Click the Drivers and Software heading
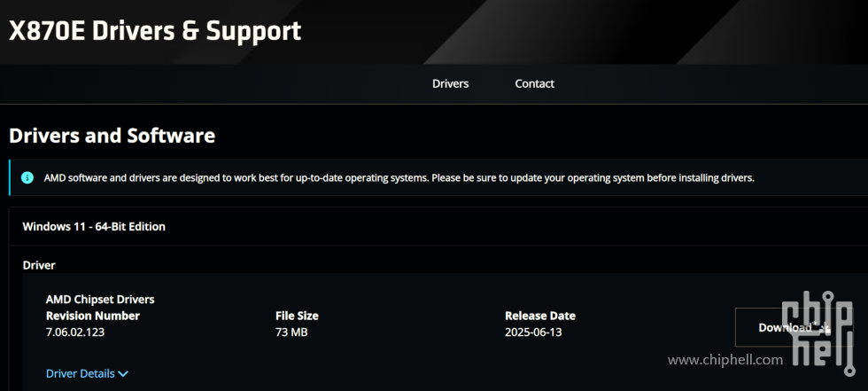 point(112,136)
